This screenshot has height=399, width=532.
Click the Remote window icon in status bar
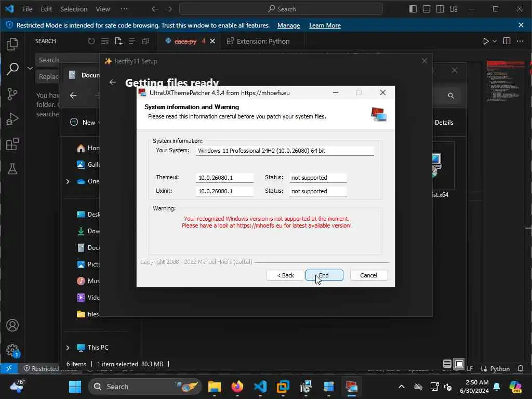click(x=9, y=368)
